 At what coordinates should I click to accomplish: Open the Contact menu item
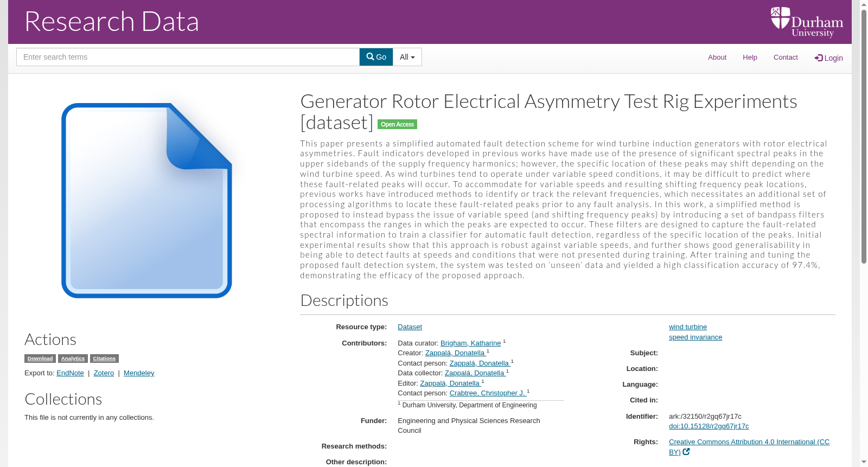(x=786, y=57)
